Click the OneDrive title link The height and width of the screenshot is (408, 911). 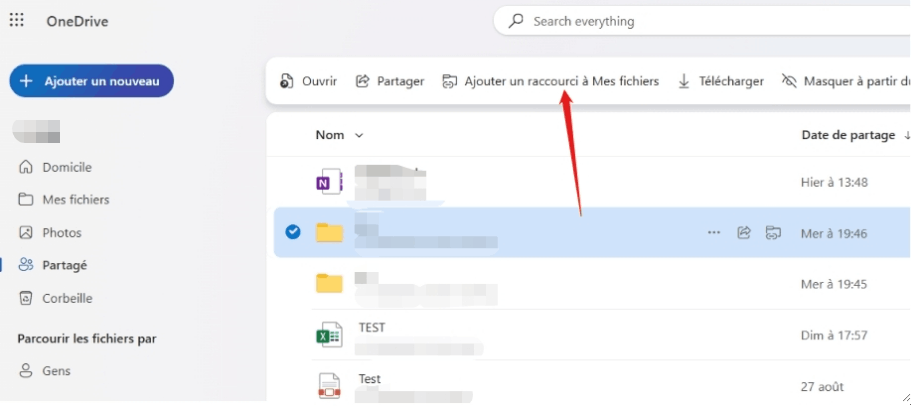pos(77,22)
